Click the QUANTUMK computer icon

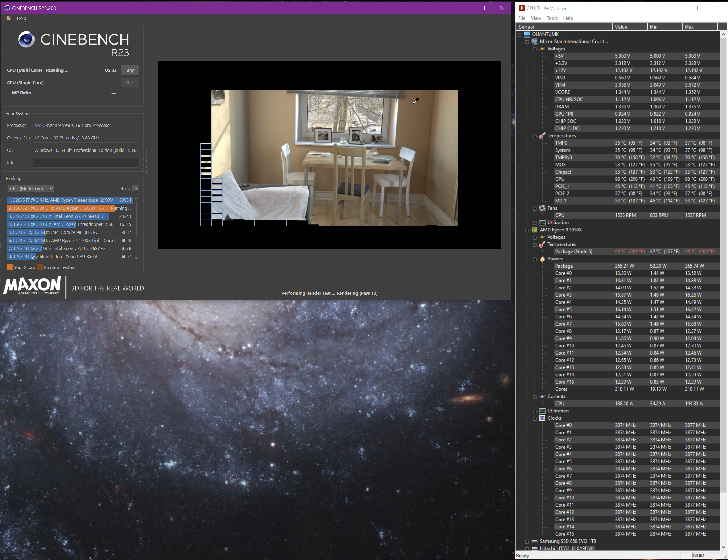click(x=527, y=34)
